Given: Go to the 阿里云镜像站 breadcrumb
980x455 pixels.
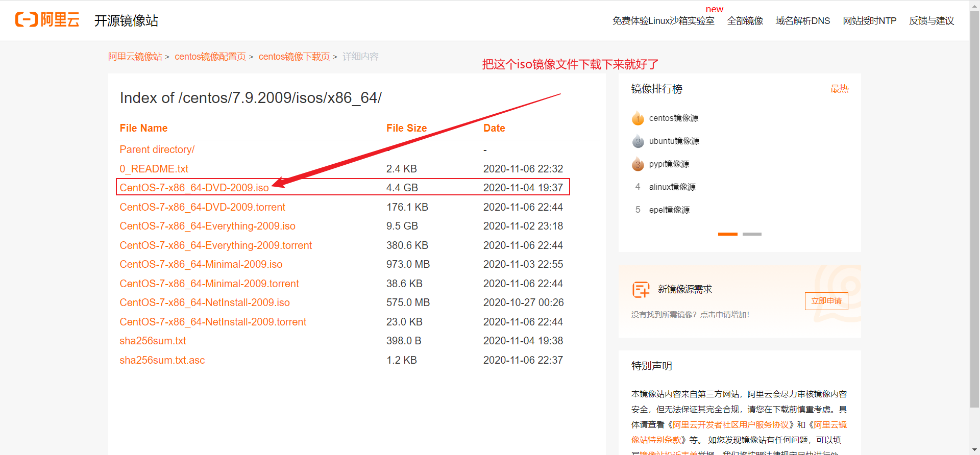Looking at the screenshot, I should [135, 57].
